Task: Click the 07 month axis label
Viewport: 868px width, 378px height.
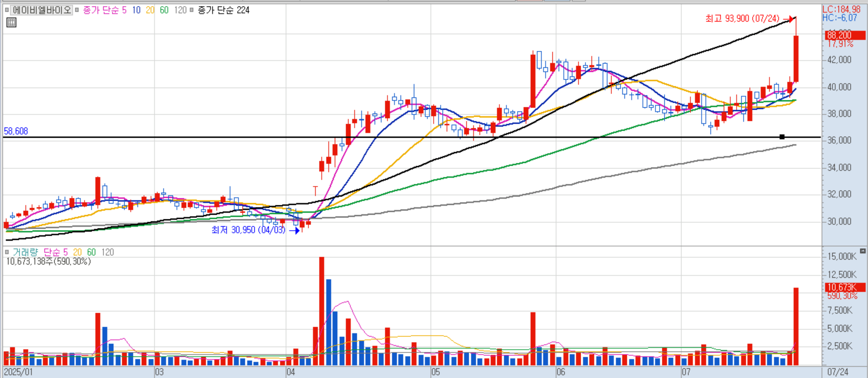Action: (x=686, y=372)
